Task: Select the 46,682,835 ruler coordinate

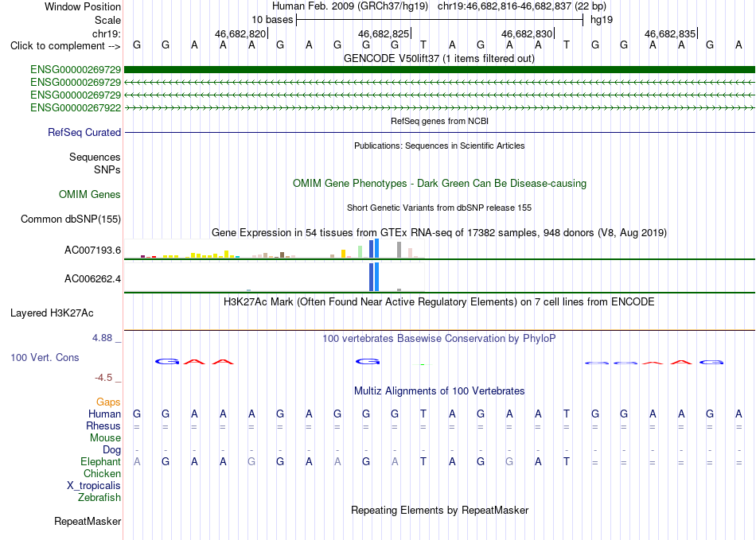Action: (x=670, y=33)
